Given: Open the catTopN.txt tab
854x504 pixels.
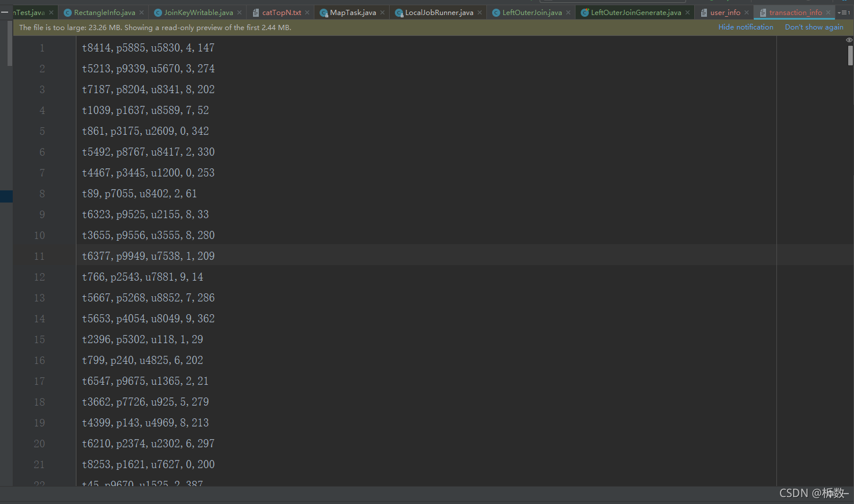Looking at the screenshot, I should click(281, 13).
